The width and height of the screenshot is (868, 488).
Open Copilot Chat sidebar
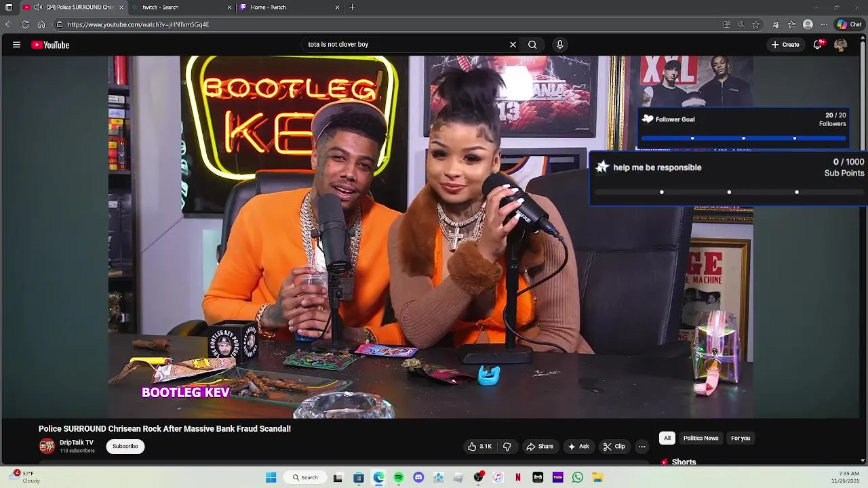849,24
